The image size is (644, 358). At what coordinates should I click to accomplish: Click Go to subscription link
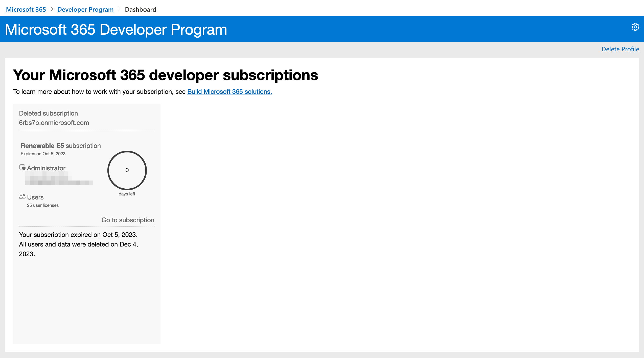click(128, 220)
